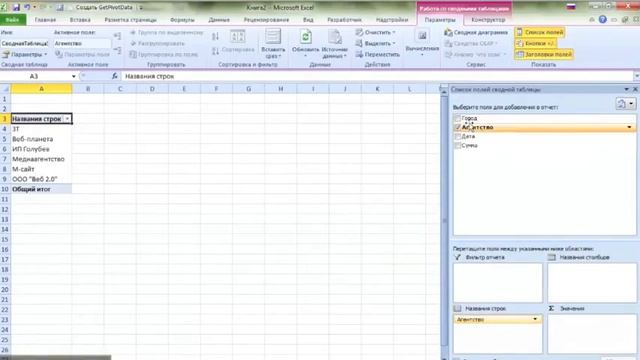
Task: Open the Параметры dropdown in Сводная таблица group
Action: click(x=25, y=54)
